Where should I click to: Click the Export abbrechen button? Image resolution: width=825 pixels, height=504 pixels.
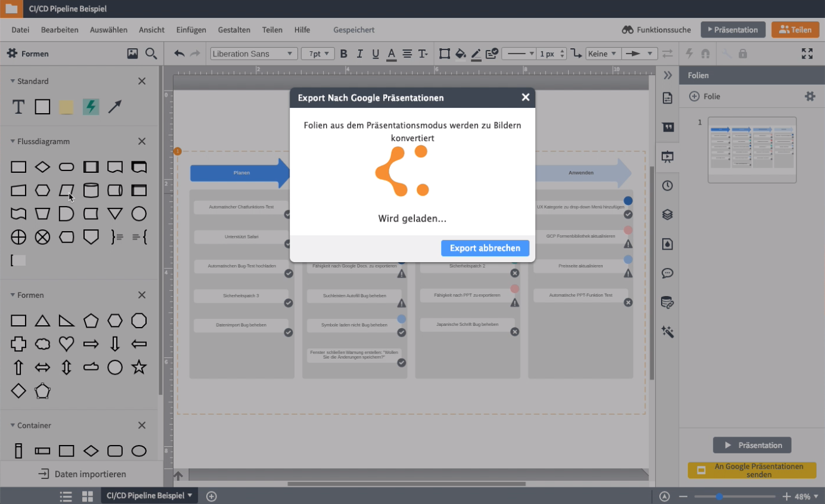click(x=485, y=248)
